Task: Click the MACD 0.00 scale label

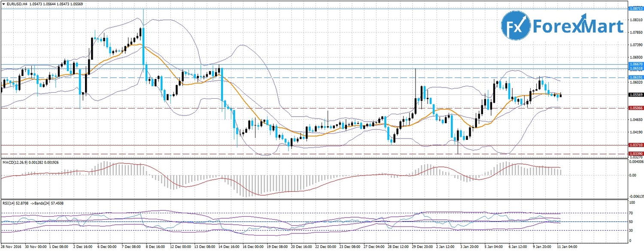Action: [633, 175]
